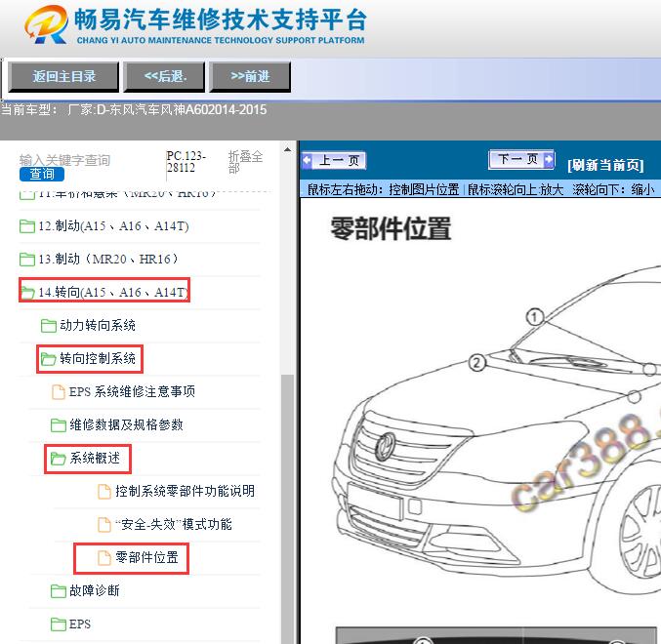Expand the 12.制动(A15、A16、A14T) tree node
Screen dimensions: 661x644
click(113, 226)
